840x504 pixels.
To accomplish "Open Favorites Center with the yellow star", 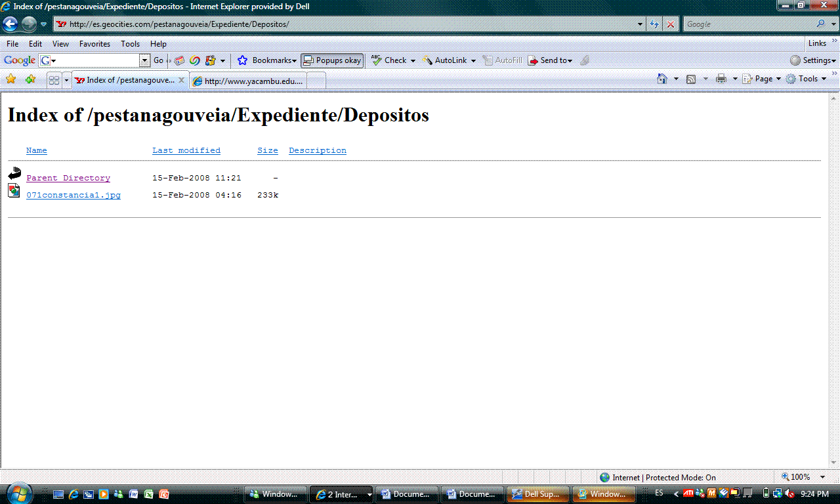I will click(10, 79).
